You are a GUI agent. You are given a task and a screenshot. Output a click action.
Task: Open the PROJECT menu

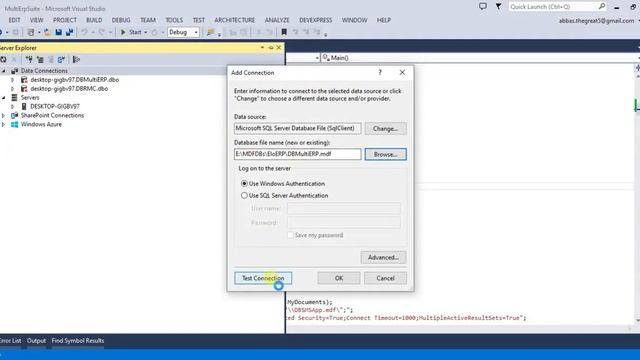point(64,20)
